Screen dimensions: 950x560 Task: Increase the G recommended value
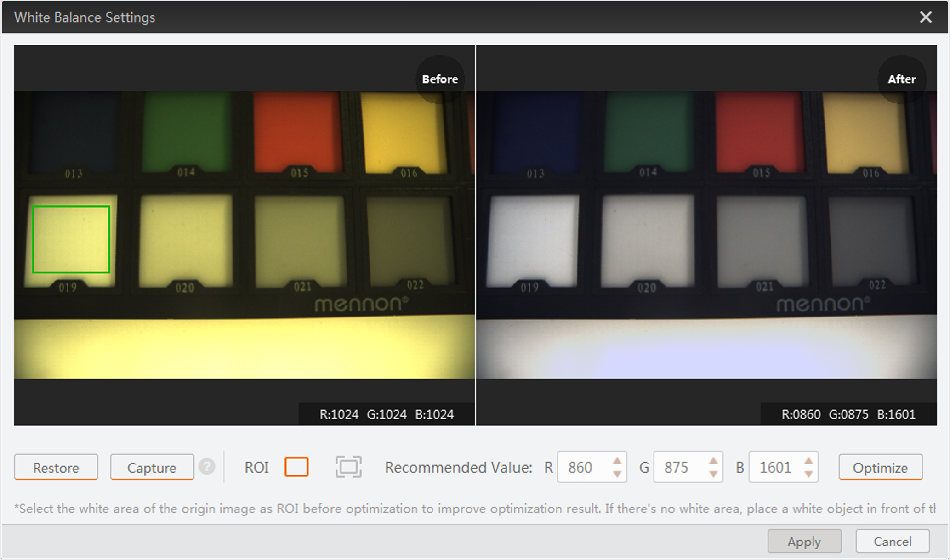tap(713, 461)
